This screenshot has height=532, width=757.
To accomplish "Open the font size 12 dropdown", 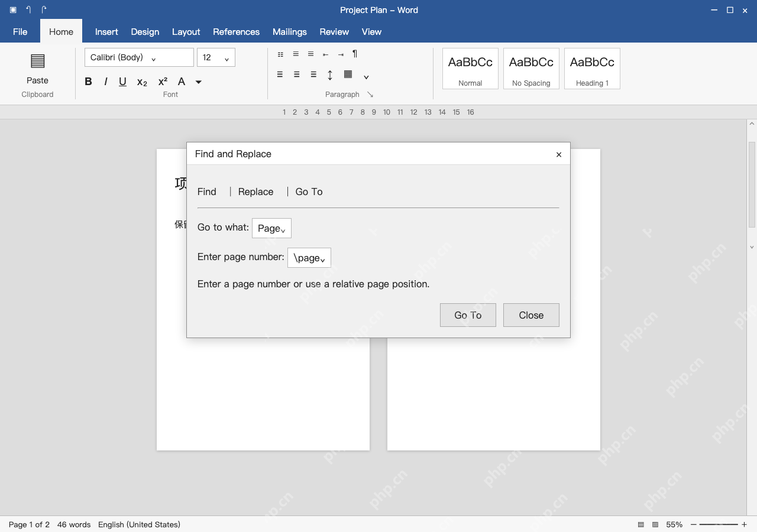I will [x=216, y=57].
